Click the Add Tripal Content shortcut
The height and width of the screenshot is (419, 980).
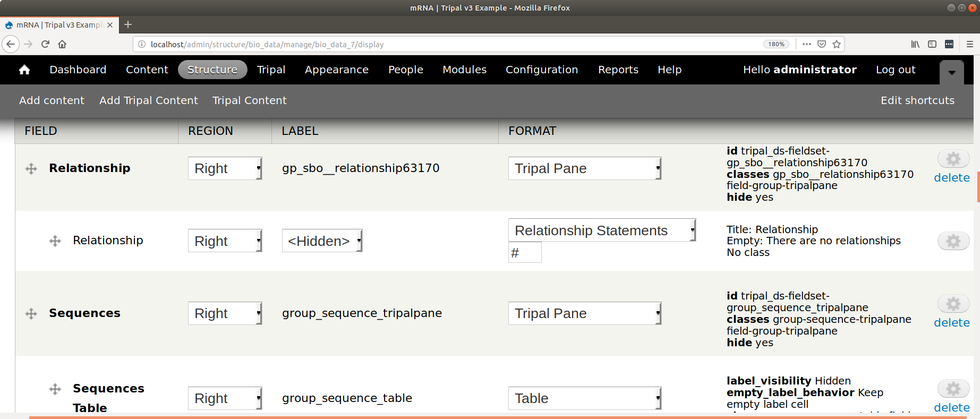pos(148,100)
